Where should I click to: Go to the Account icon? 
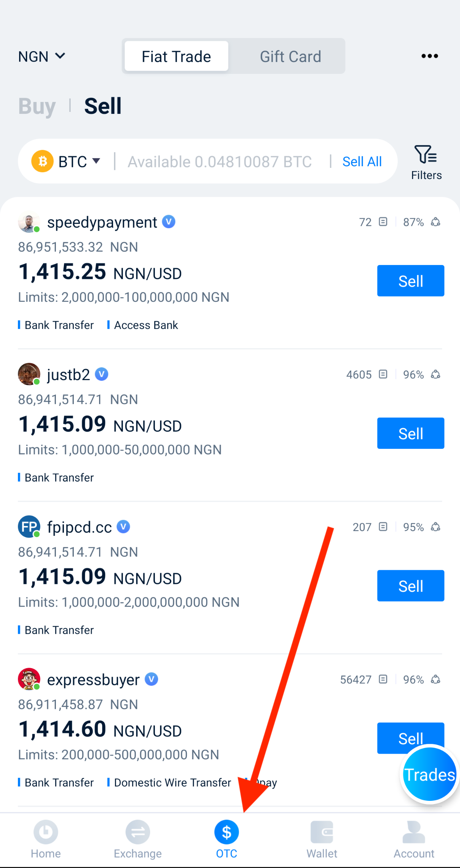coord(414,832)
